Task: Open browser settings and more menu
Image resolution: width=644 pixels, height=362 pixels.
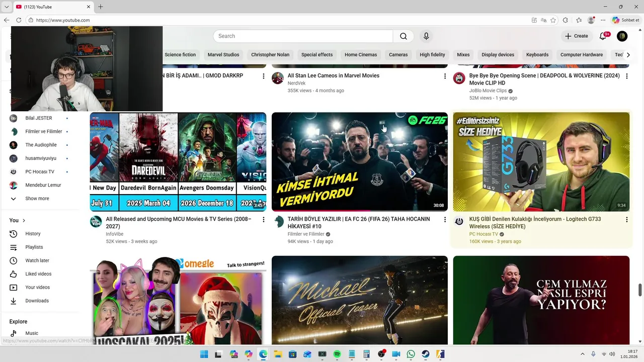Action: (603, 20)
